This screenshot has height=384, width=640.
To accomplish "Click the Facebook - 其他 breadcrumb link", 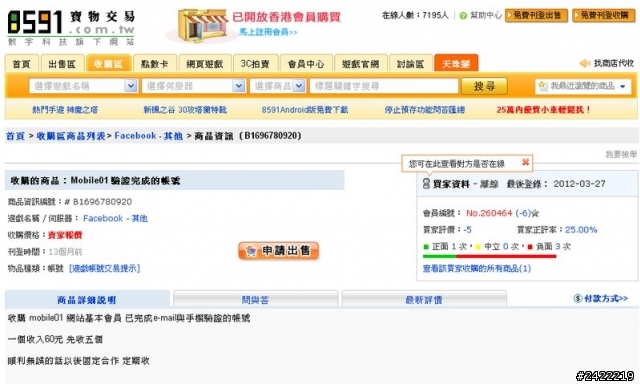I will tap(149, 136).
